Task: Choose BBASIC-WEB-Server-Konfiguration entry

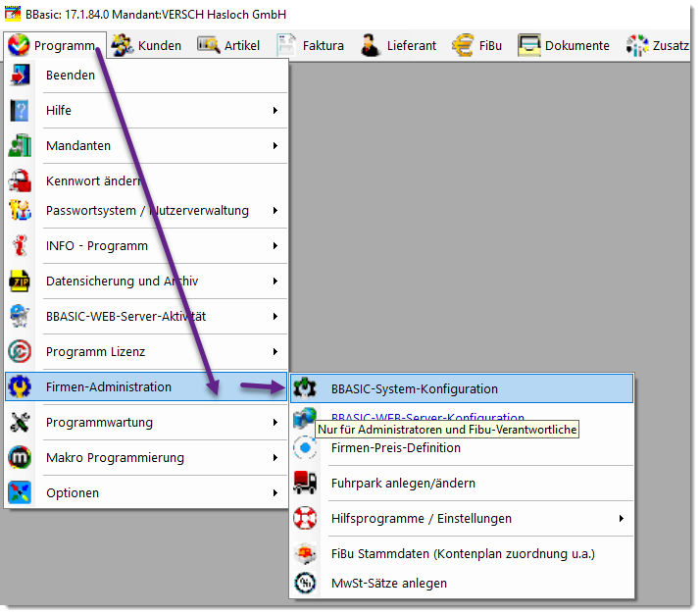Action: tap(462, 417)
